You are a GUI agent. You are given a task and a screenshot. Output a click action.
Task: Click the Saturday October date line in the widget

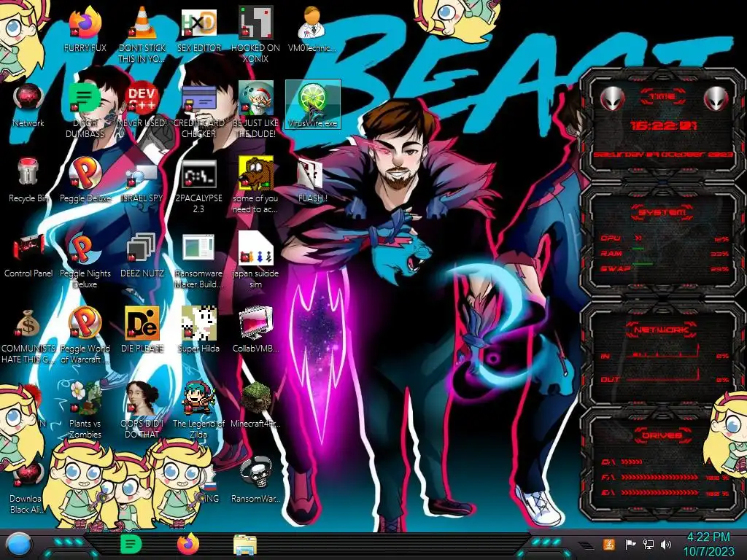point(663,155)
